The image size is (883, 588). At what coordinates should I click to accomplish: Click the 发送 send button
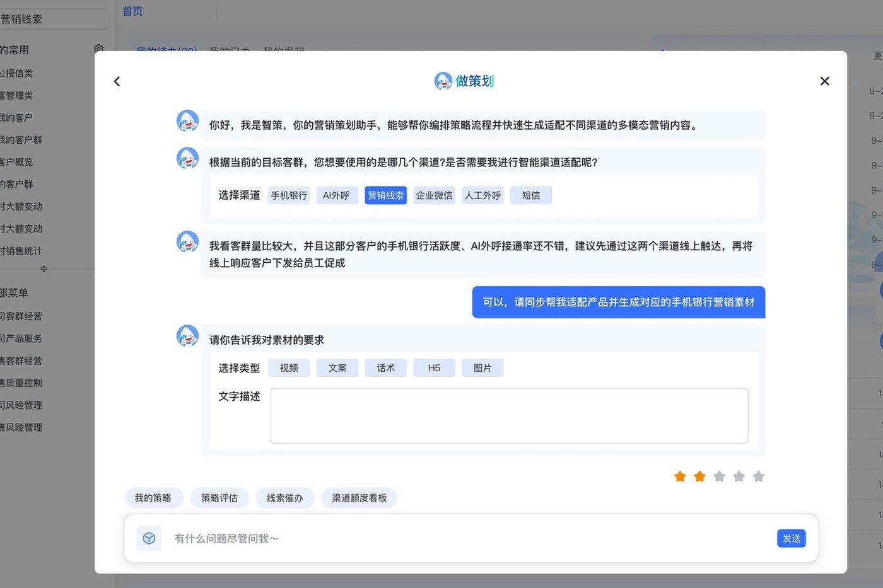(791, 538)
